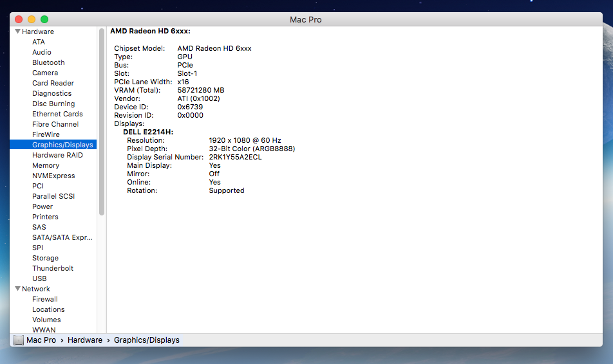Click the Device ID value 0x6739
Image resolution: width=613 pixels, height=364 pixels.
click(190, 107)
